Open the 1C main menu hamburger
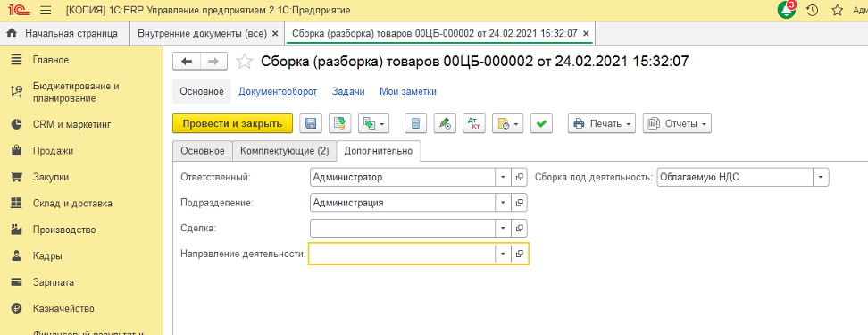 click(x=46, y=10)
